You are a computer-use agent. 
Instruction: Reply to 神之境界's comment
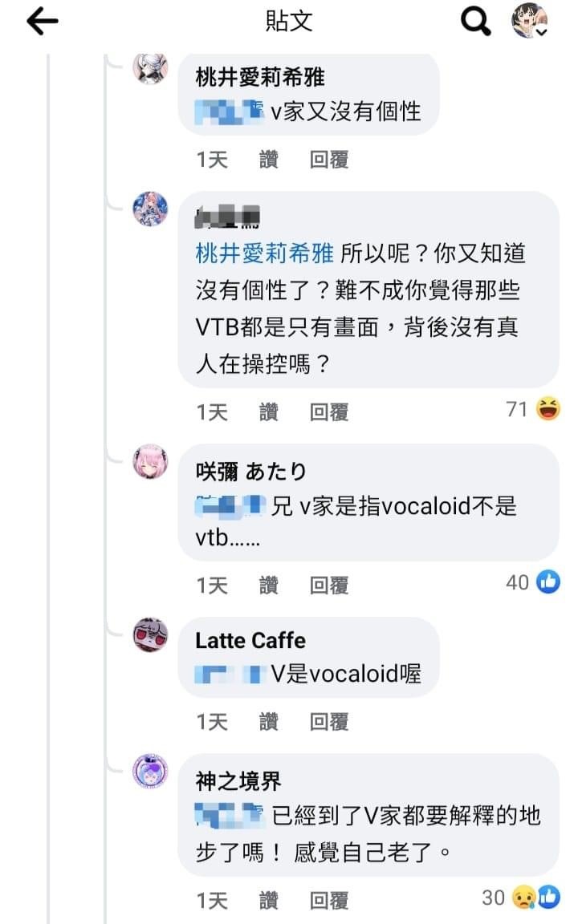click(x=329, y=901)
